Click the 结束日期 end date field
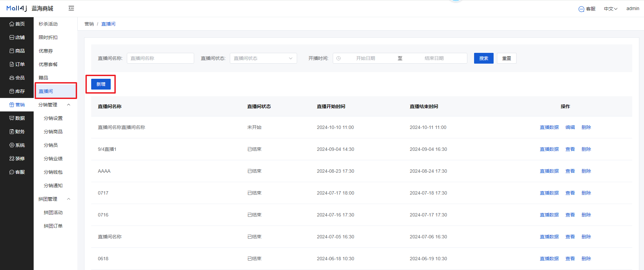The width and height of the screenshot is (644, 270). (434, 58)
